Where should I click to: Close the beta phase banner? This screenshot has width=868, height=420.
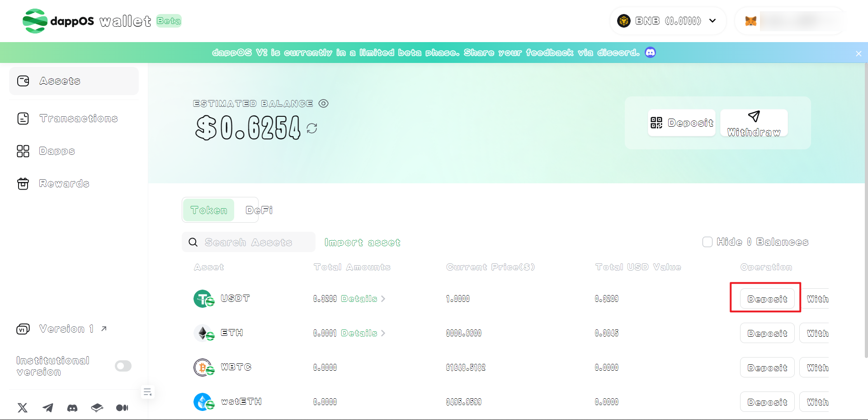pos(859,53)
